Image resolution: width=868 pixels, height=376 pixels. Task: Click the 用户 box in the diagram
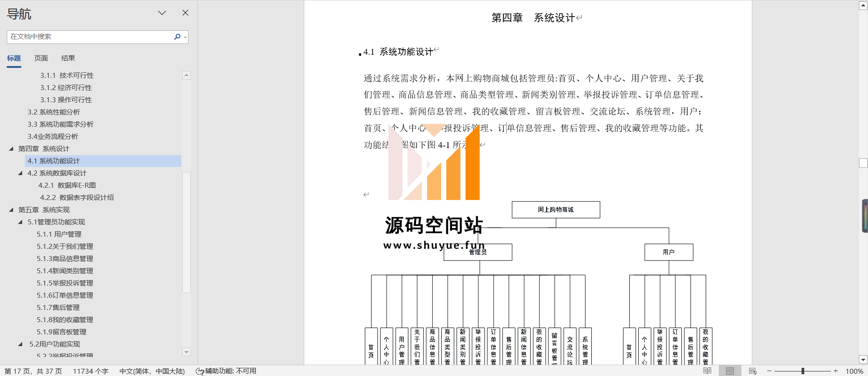click(669, 252)
